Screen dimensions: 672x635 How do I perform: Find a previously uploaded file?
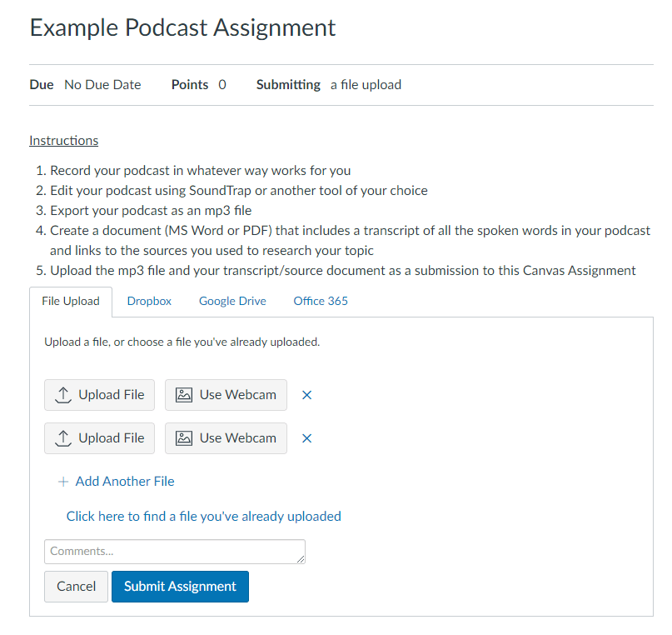[203, 516]
